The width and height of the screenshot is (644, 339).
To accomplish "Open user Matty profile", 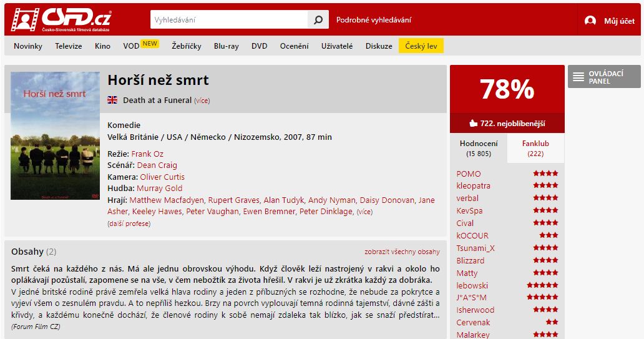I will [x=467, y=273].
